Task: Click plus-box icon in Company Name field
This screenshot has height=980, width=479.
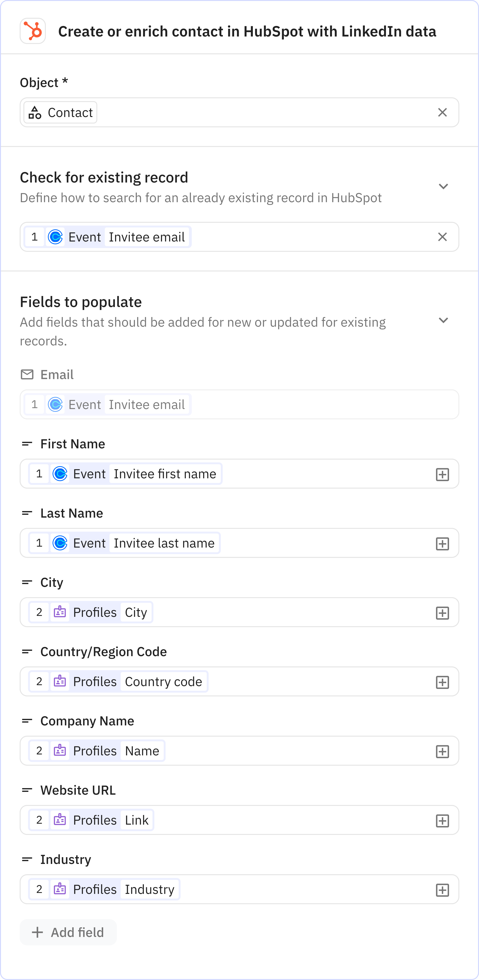Action: point(442,751)
